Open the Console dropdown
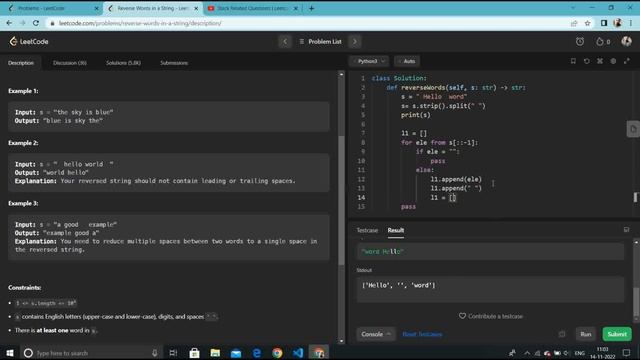 [x=376, y=334]
